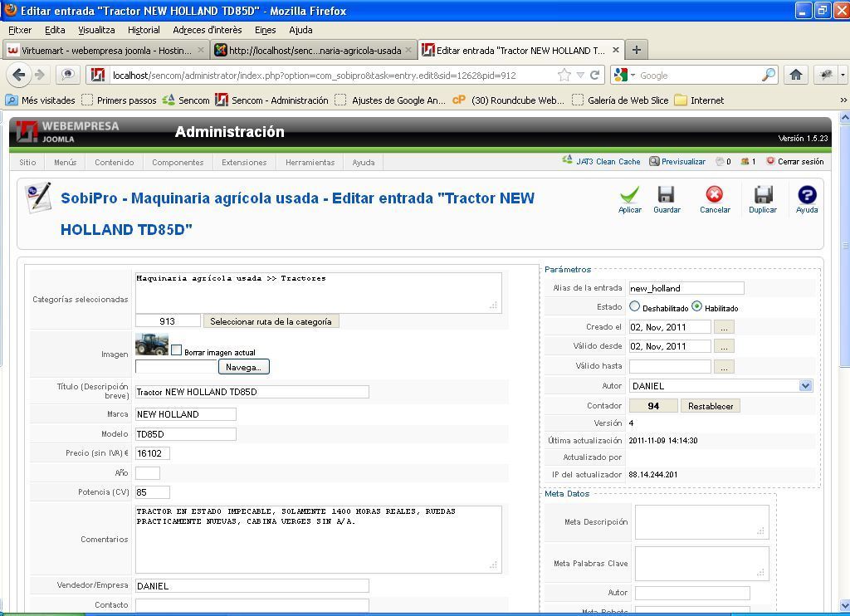
Task: Open calendar picker for Válido desde
Action: click(x=724, y=346)
